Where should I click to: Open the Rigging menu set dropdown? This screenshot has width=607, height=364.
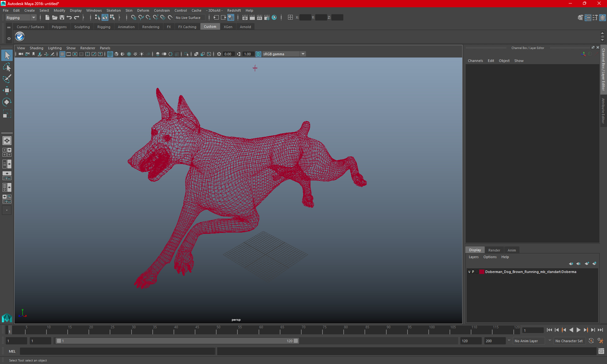click(21, 18)
